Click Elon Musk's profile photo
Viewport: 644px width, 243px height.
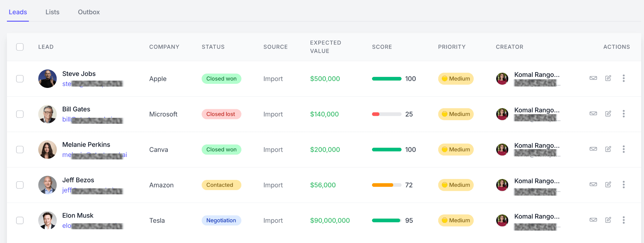click(47, 221)
